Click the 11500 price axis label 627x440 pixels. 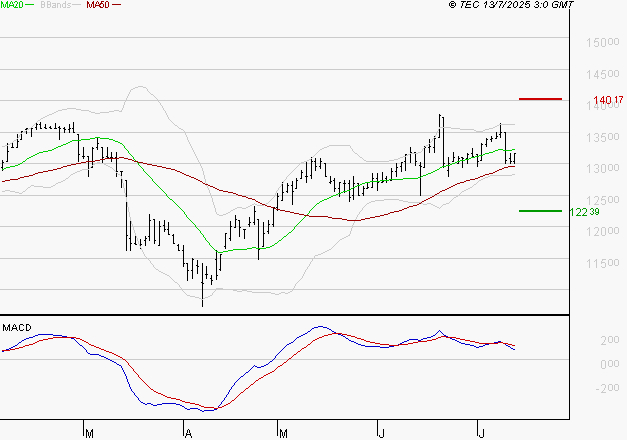click(x=603, y=263)
